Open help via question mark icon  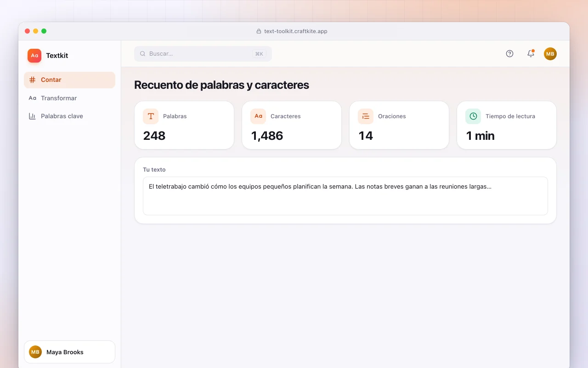tap(509, 54)
